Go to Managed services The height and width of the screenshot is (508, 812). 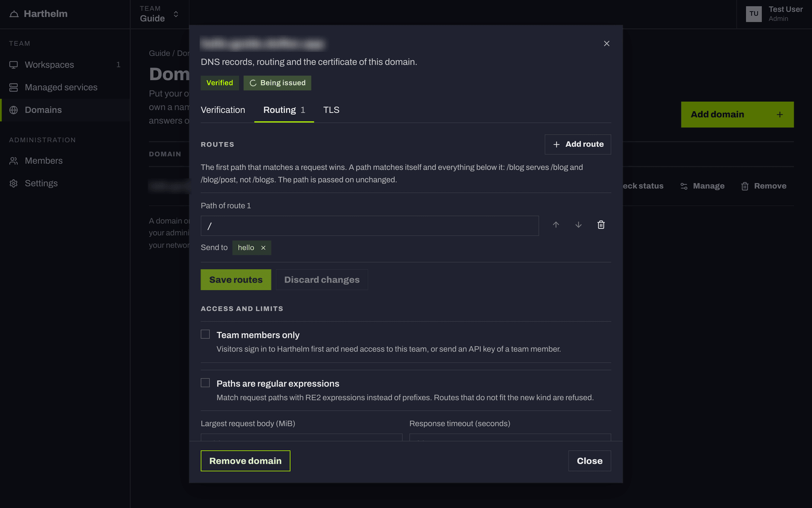click(x=65, y=87)
